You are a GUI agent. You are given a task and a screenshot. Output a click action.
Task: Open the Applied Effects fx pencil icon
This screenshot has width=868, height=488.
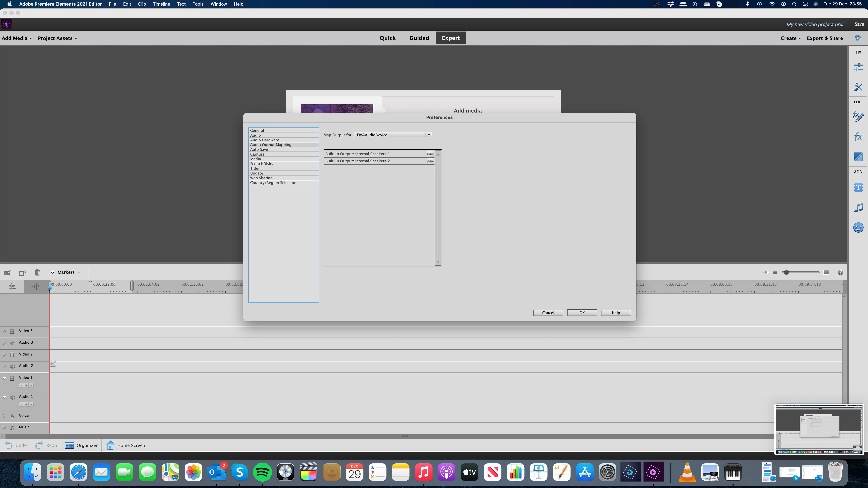tap(858, 117)
